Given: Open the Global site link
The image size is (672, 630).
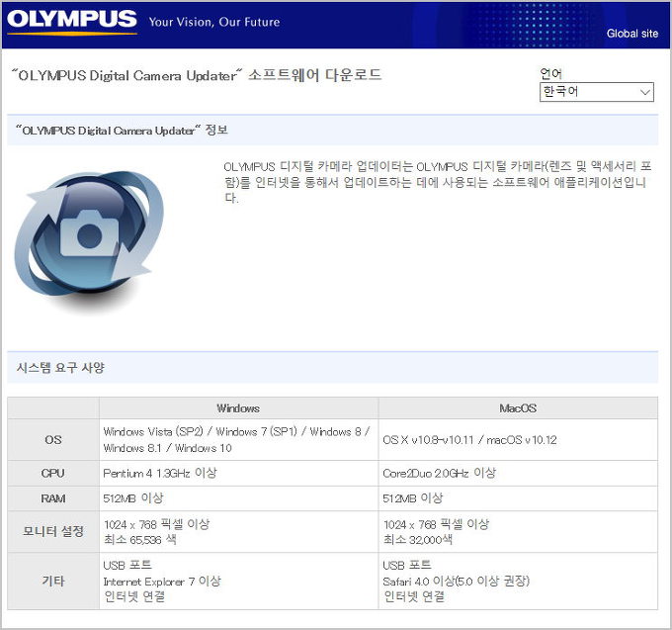Looking at the screenshot, I should [x=631, y=34].
